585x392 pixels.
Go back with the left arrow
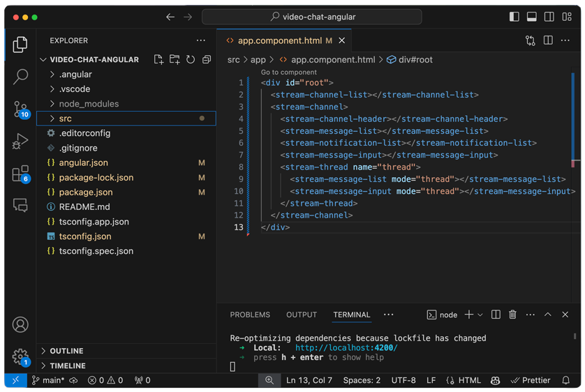click(x=170, y=17)
